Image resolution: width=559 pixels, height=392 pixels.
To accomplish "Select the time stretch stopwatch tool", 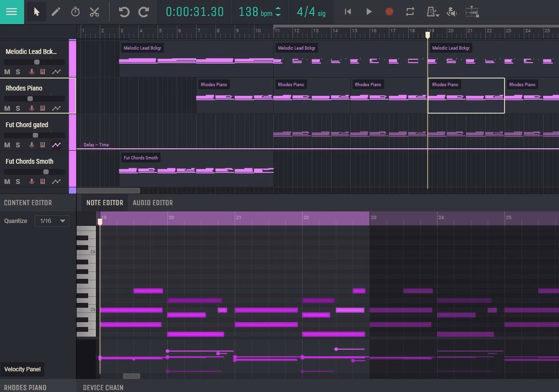I will 75,12.
